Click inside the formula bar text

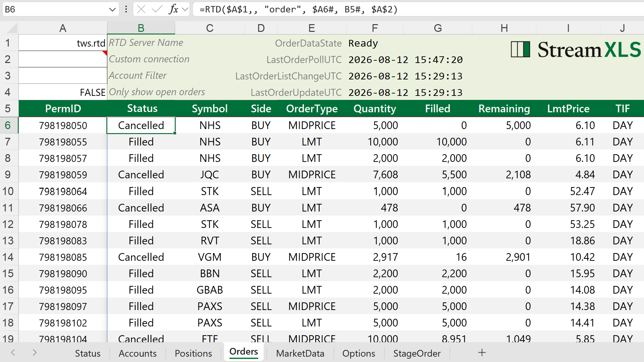(299, 9)
